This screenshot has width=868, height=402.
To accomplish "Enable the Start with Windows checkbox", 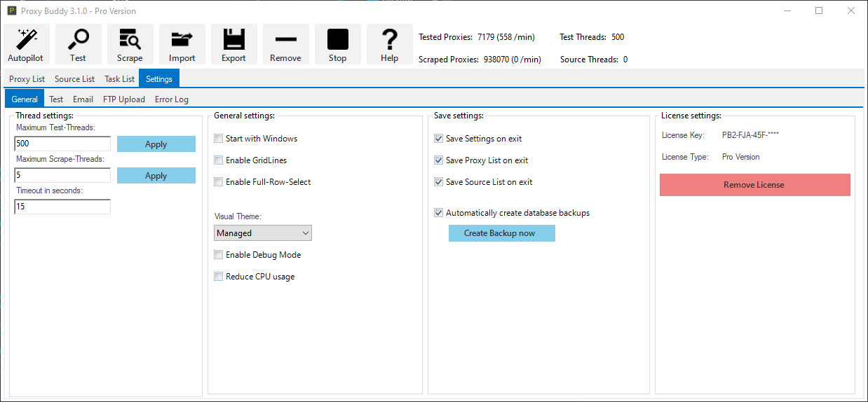I will [219, 139].
